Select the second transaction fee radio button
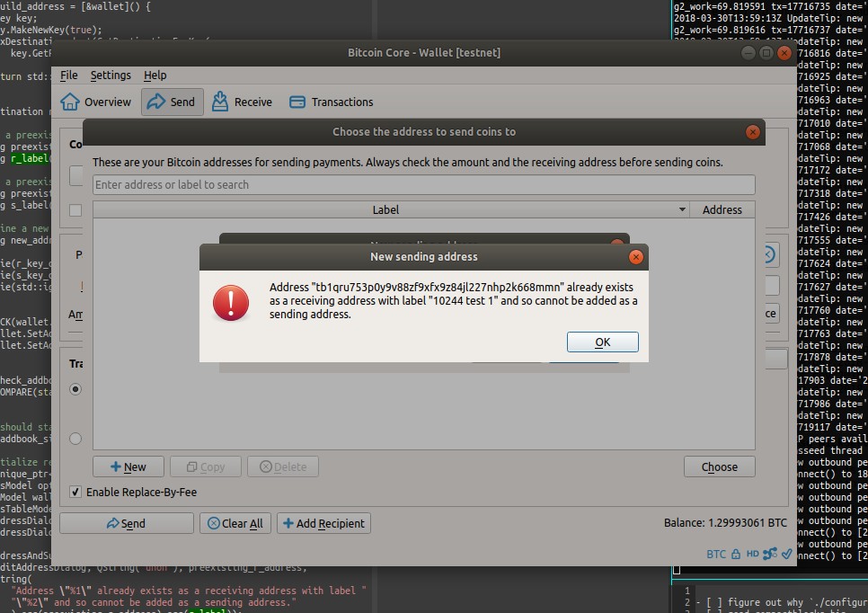Screen dimensions: 868x613 (x=75, y=439)
